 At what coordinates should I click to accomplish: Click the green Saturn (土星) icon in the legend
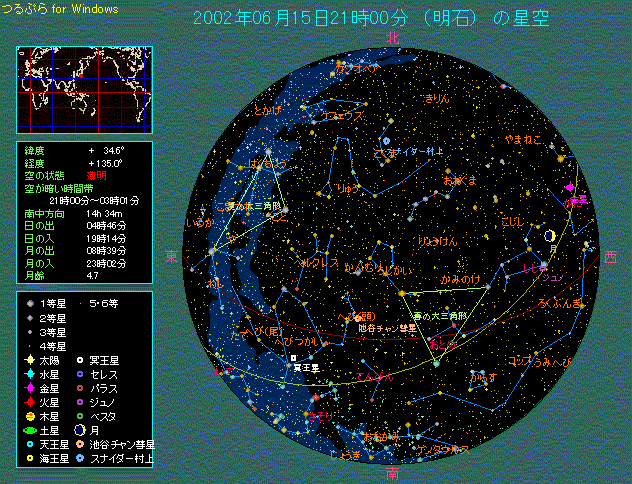(30, 430)
